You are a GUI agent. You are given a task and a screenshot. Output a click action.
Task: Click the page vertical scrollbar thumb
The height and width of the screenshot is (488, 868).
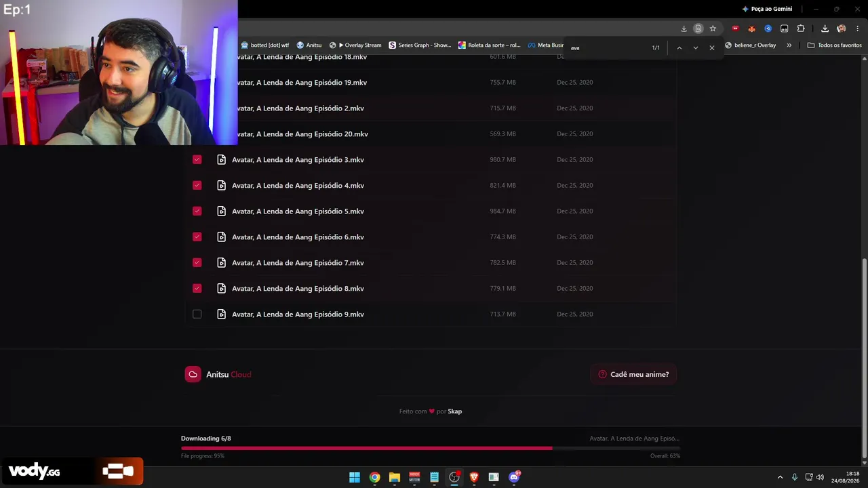click(864, 359)
